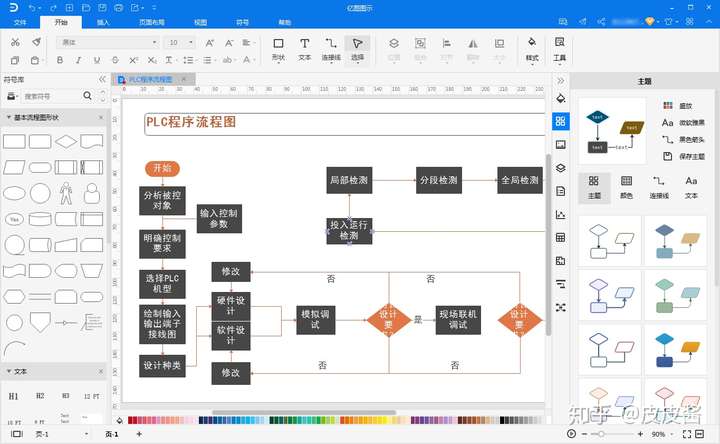Open the Table sidebar icon
This screenshot has width=720, height=444.
[x=560, y=237]
